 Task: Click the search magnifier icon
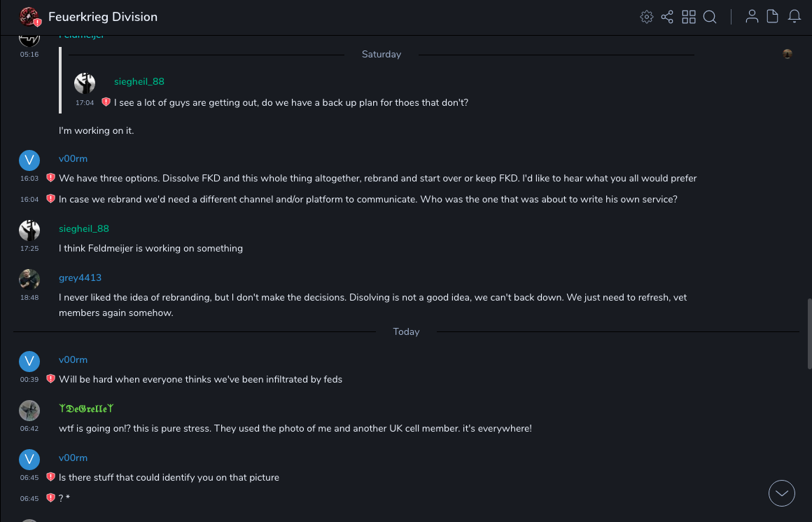[710, 17]
